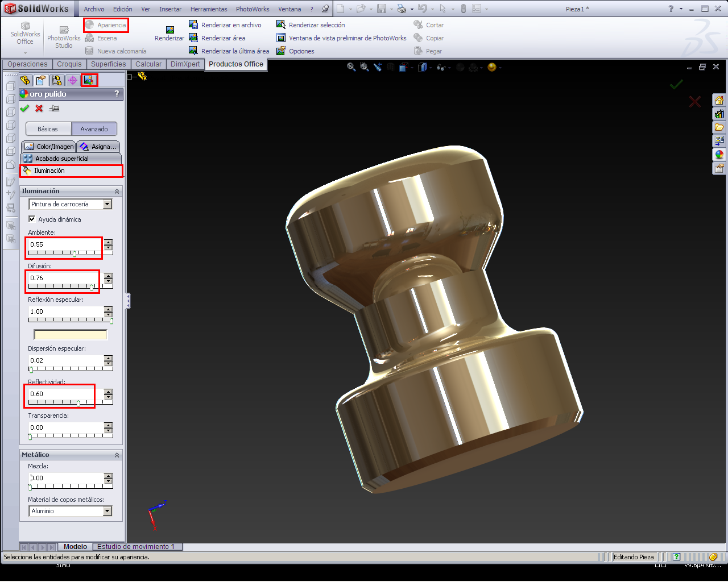Click the Save icon in title toolbar
Screen dimensions: 728x582
point(382,9)
